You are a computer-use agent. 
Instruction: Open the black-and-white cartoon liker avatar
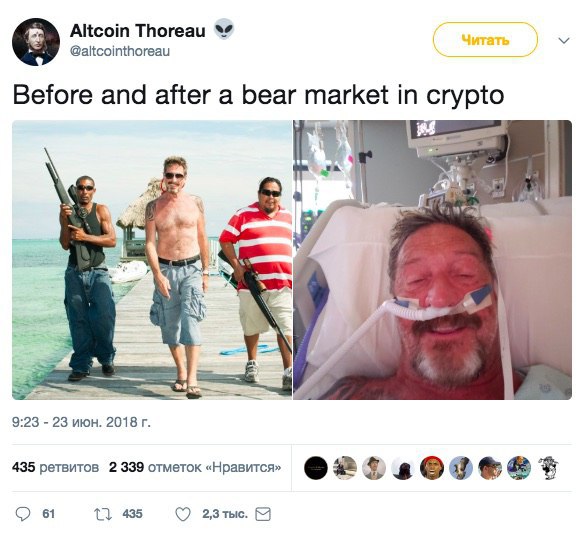[548, 468]
